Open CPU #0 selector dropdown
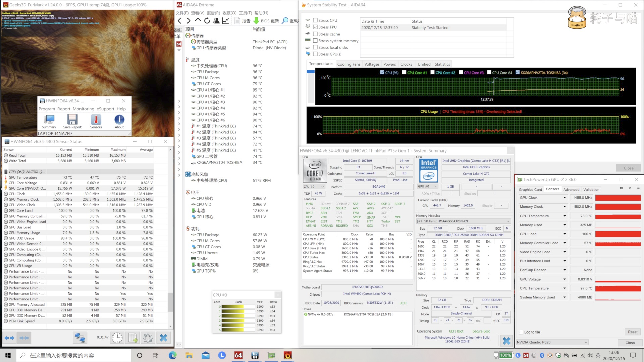644x362 pixels. (x=314, y=187)
